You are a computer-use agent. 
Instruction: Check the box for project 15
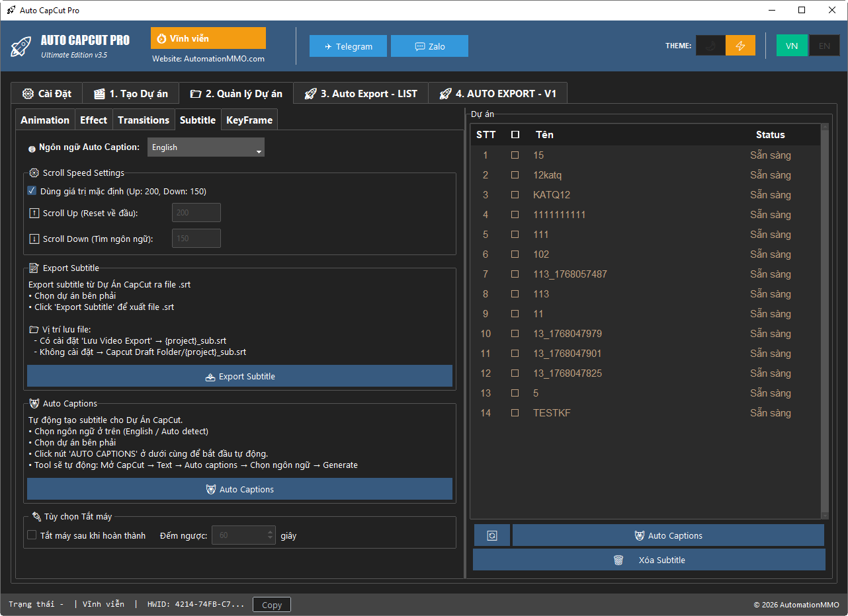[x=515, y=155]
